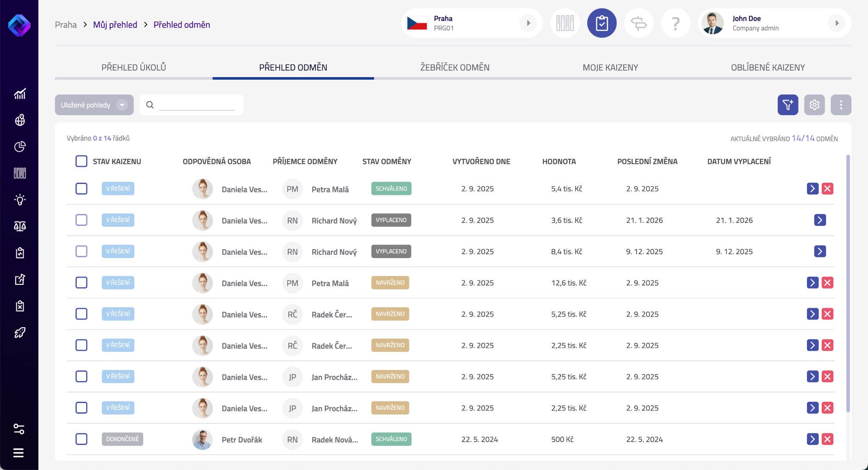This screenshot has width=868, height=470.
Task: Click the lightbulb icon in sidebar
Action: pos(19,200)
